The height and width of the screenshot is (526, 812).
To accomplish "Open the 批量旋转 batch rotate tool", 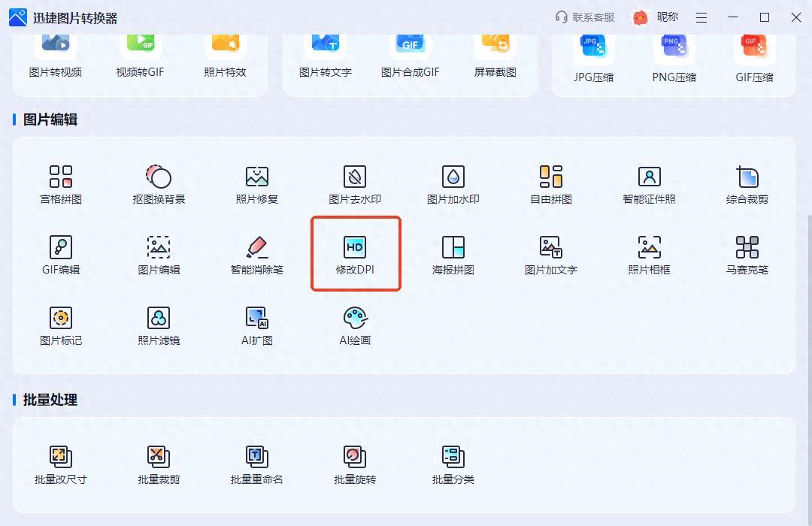I will coord(355,465).
